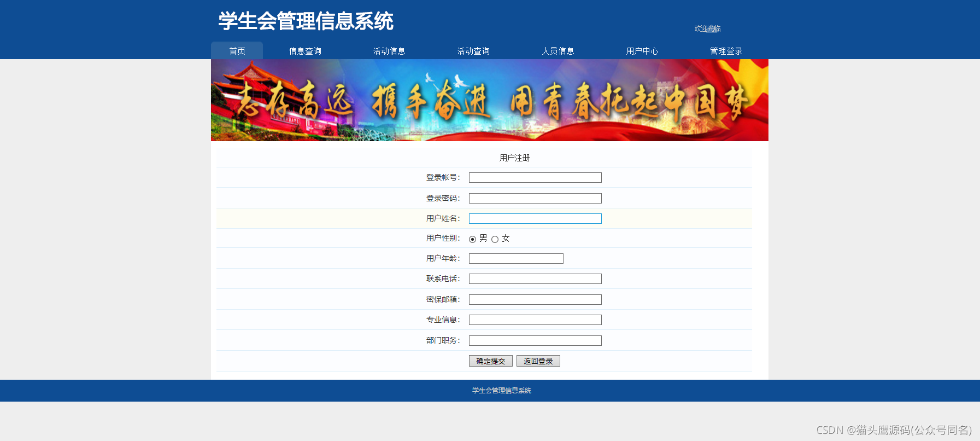This screenshot has width=980, height=441.
Task: Open the 首页 navigation tab
Action: click(237, 51)
